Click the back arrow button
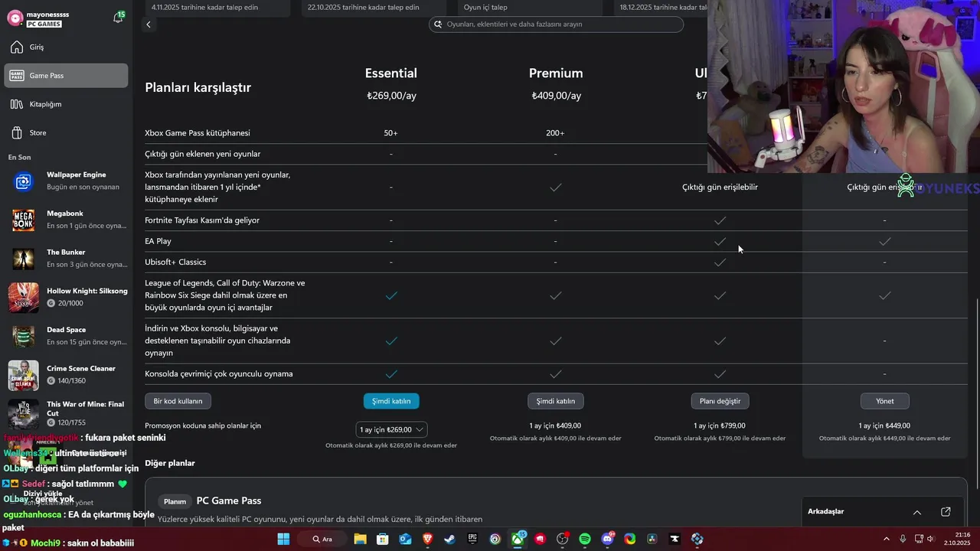The width and height of the screenshot is (980, 551). [x=149, y=24]
